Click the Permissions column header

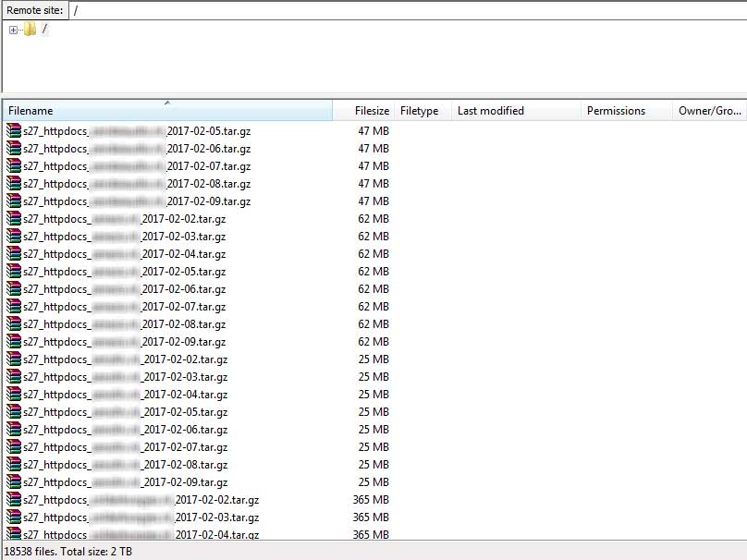(616, 111)
